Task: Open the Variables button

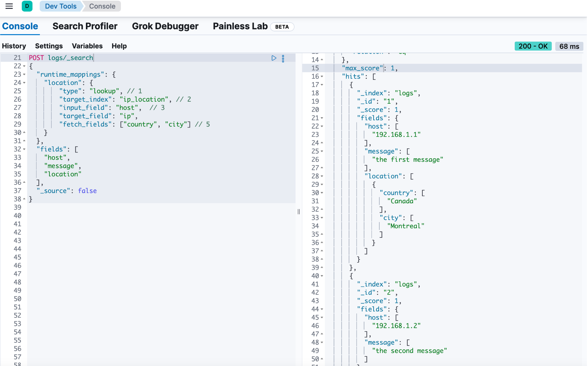Action: coord(87,46)
